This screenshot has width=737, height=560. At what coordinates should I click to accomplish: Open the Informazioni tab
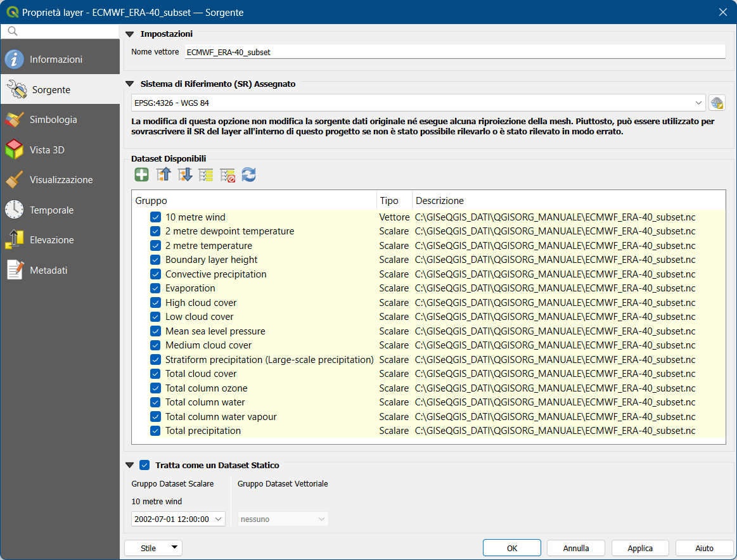pos(60,59)
